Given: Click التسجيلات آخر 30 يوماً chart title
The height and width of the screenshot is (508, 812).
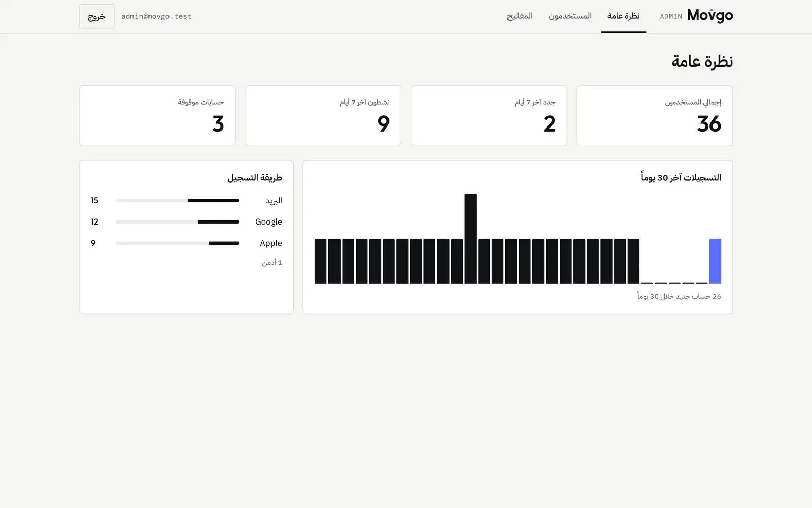Looking at the screenshot, I should click(x=681, y=177).
